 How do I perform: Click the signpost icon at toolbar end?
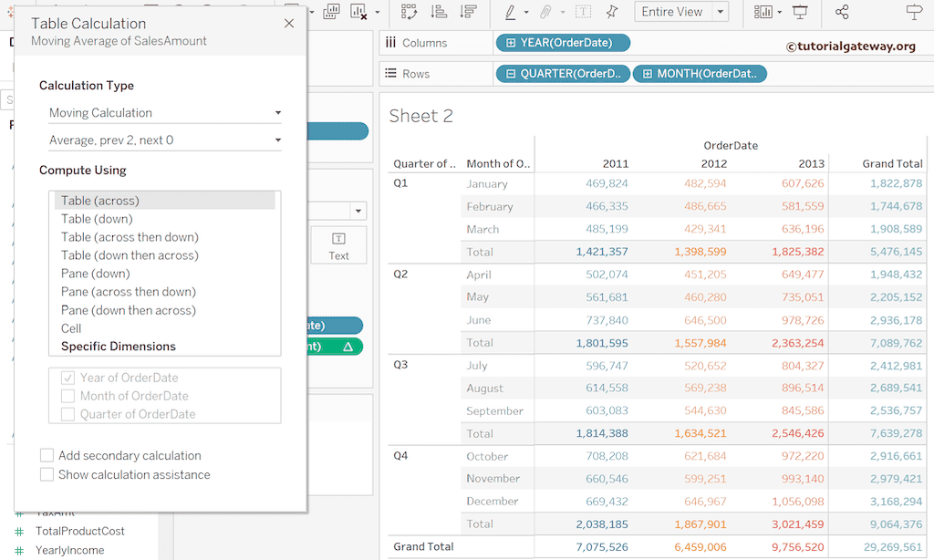pos(914,12)
